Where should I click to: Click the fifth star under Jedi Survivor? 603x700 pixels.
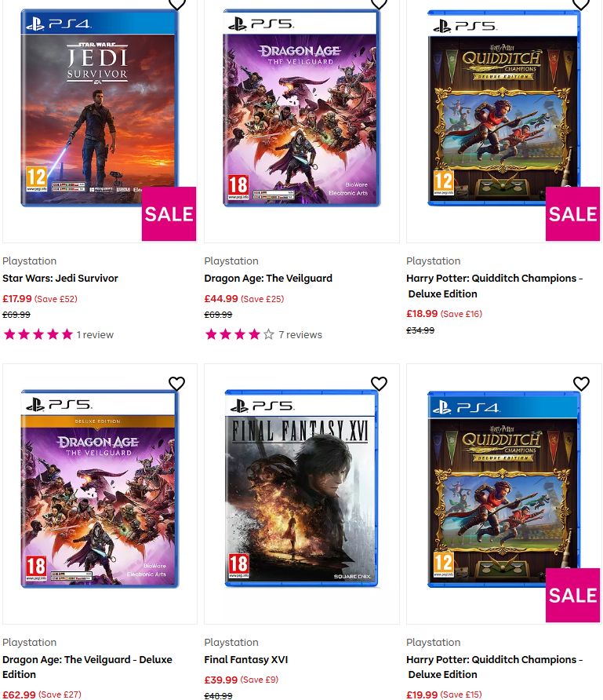pyautogui.click(x=67, y=334)
